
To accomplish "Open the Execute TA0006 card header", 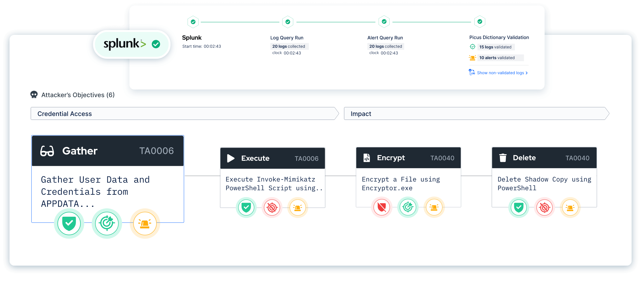I will [x=272, y=158].
